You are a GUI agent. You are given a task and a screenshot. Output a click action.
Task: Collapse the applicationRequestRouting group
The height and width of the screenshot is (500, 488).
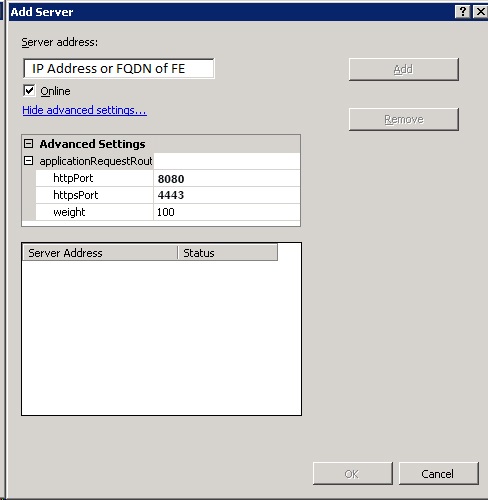(29, 161)
